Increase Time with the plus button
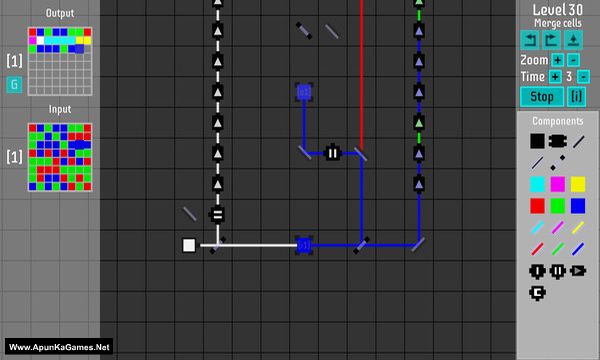The image size is (600, 360). tap(555, 77)
